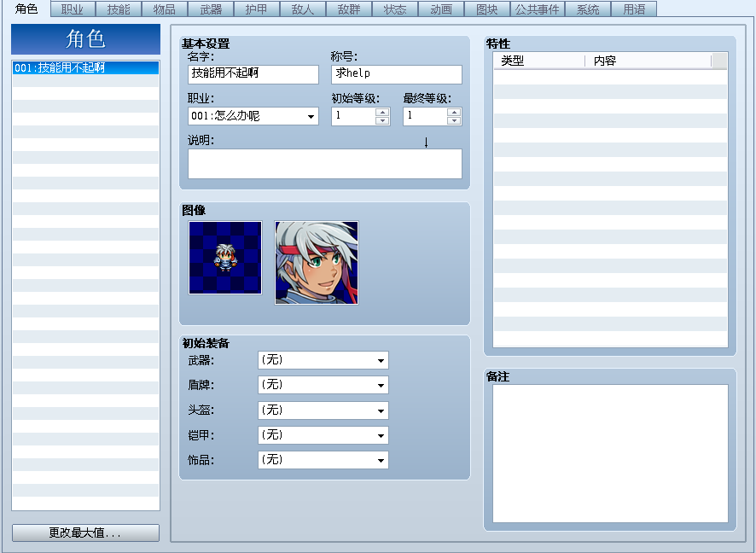This screenshot has height=553, width=756.
Task: Increase 最终等级 with the up arrow
Action: point(454,112)
